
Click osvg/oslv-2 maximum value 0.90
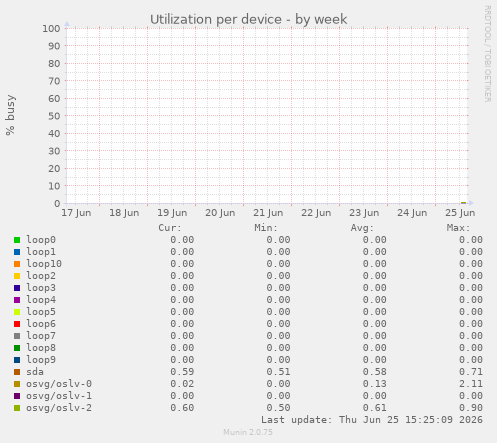click(x=471, y=408)
